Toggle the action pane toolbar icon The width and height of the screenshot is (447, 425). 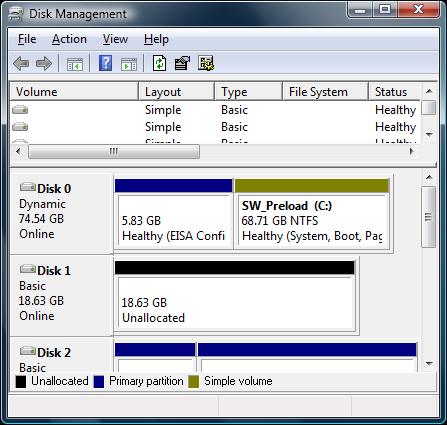click(129, 63)
